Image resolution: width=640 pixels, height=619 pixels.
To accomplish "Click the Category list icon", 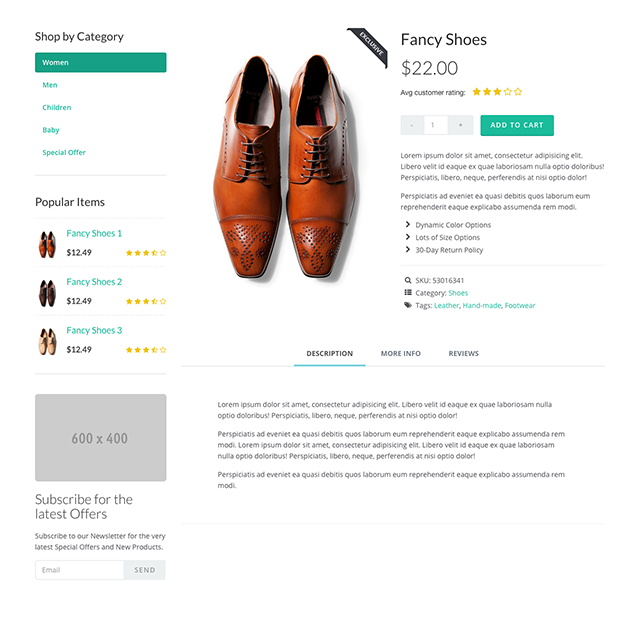I will (x=407, y=292).
